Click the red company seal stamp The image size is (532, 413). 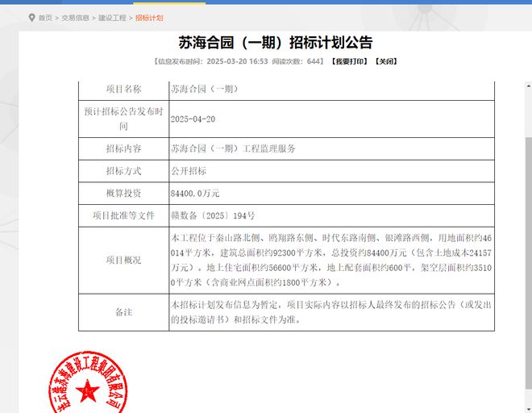pyautogui.click(x=88, y=383)
